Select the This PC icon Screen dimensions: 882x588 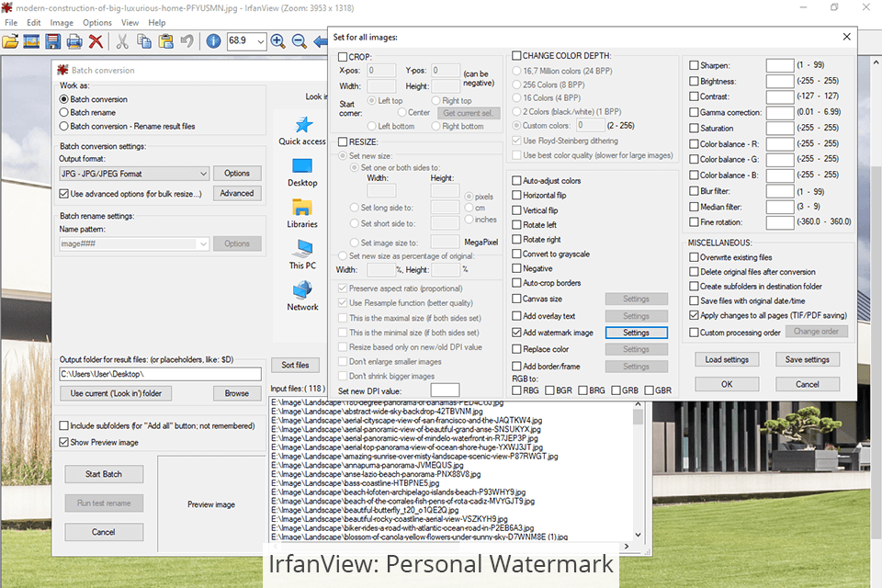click(302, 249)
